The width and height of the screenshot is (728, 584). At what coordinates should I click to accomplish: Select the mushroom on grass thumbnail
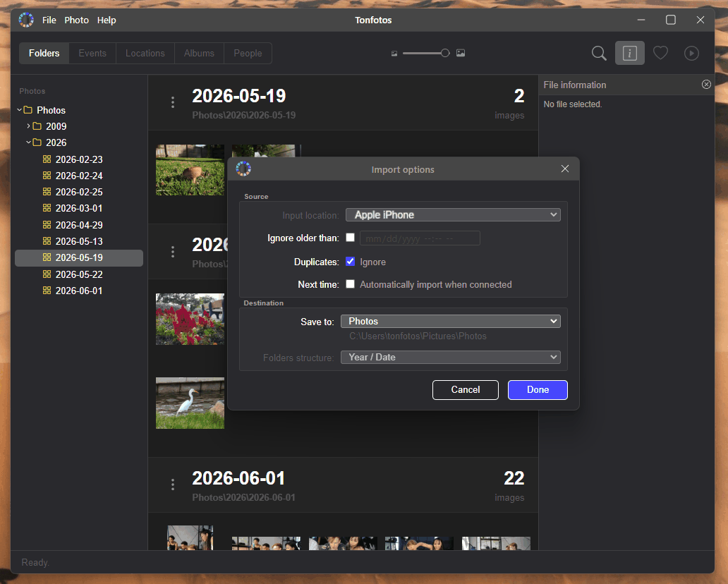pyautogui.click(x=190, y=169)
